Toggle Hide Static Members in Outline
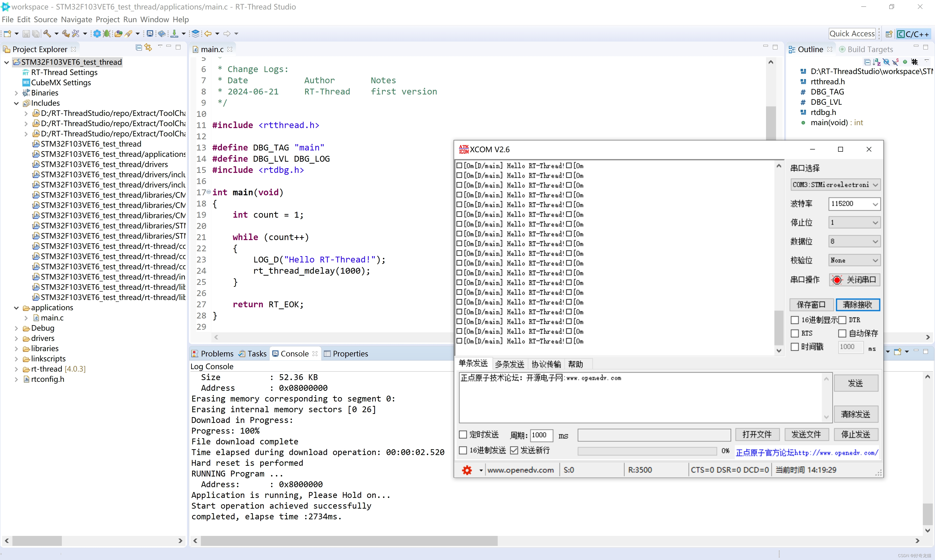The image size is (935, 560). (x=895, y=62)
